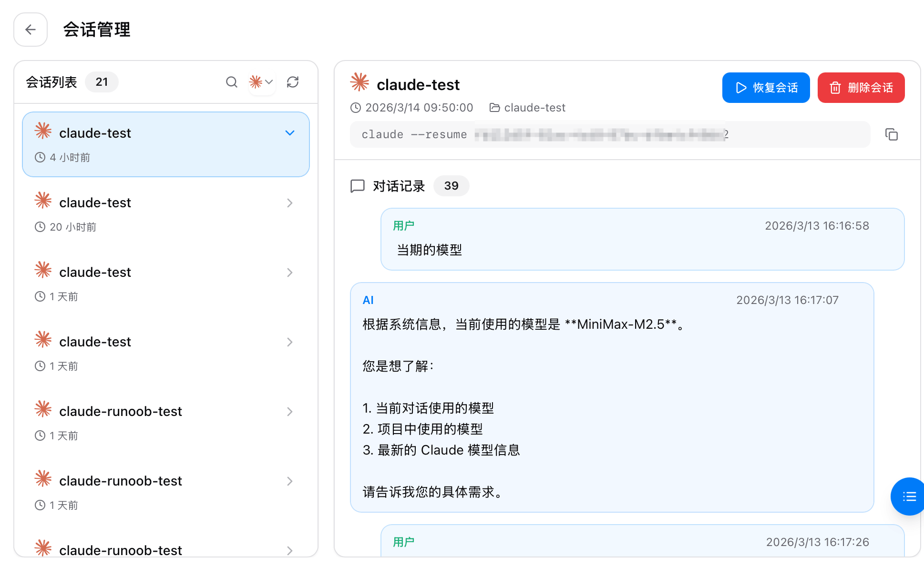Click the search icon in 会话列表

pos(232,82)
